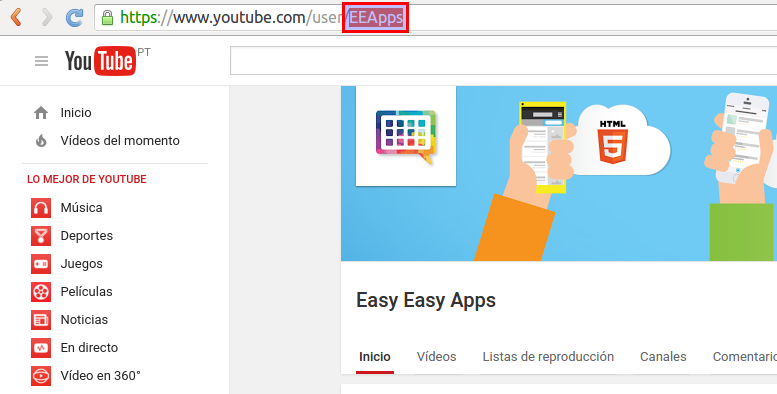Screen dimensions: 777x394
Task: Click the Easy Easy Apps channel avatar
Action: (406, 136)
